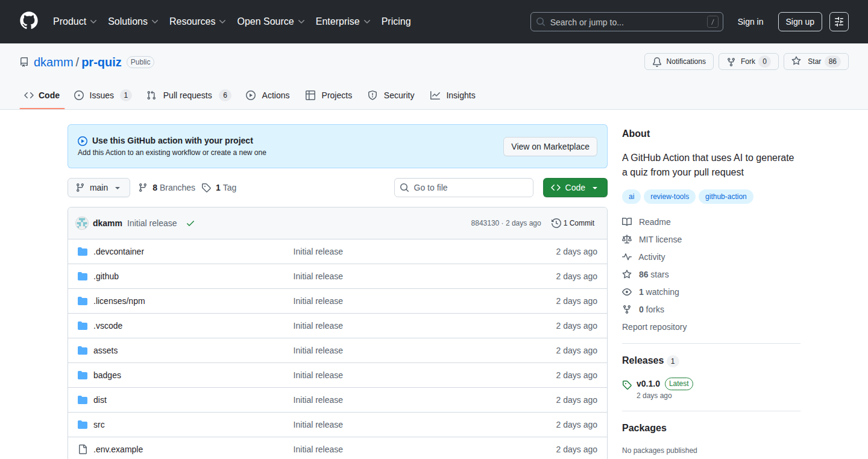Image resolution: width=868 pixels, height=459 pixels.
Task: Select the github-action topic tag
Action: tap(726, 197)
